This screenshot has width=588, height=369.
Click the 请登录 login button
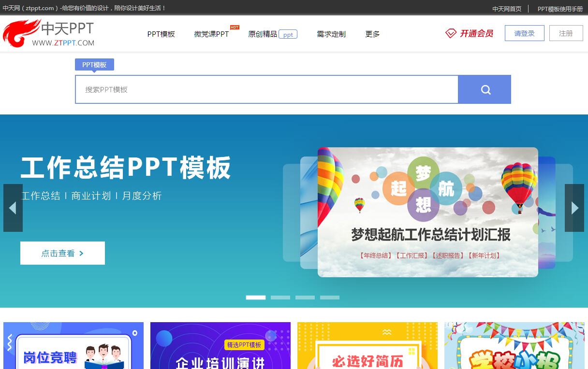524,33
